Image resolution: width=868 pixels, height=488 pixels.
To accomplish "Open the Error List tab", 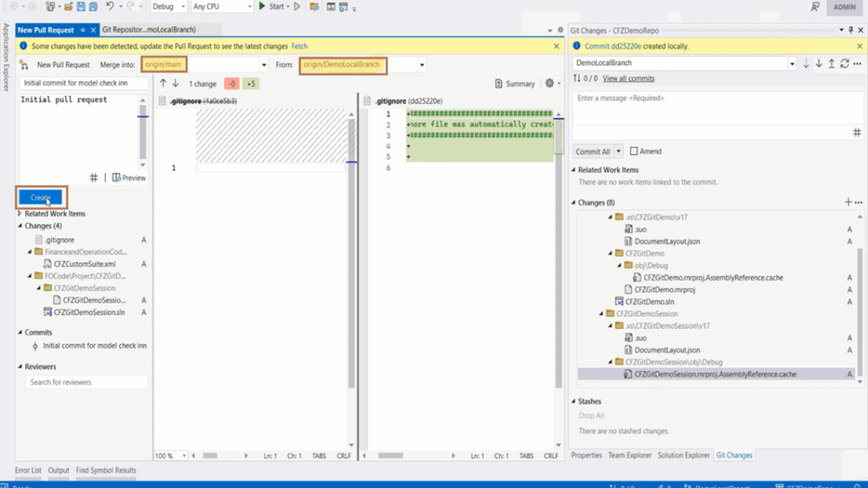I will (28, 470).
